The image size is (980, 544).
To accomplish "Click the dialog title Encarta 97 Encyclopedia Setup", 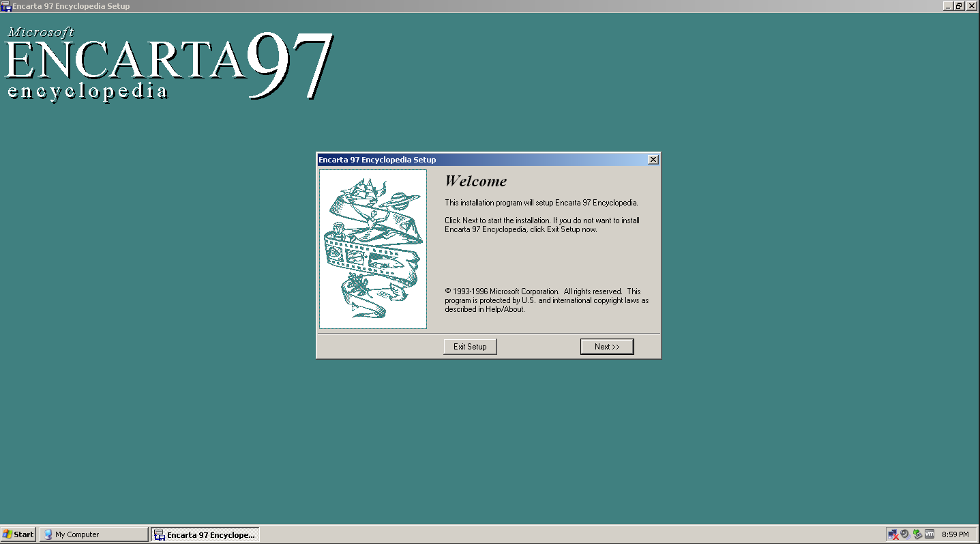I will click(x=377, y=160).
